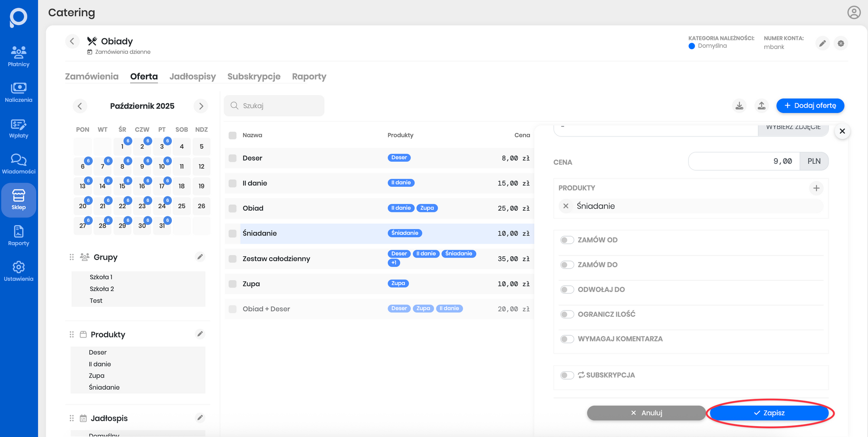Toggle Subskrypcja switch on
The height and width of the screenshot is (437, 868).
click(567, 375)
